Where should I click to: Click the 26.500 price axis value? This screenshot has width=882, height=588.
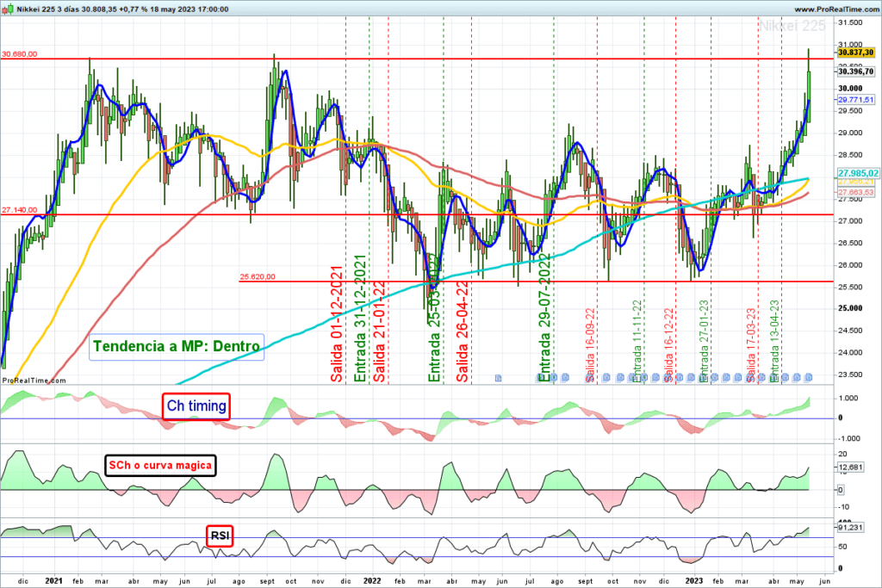[850, 243]
